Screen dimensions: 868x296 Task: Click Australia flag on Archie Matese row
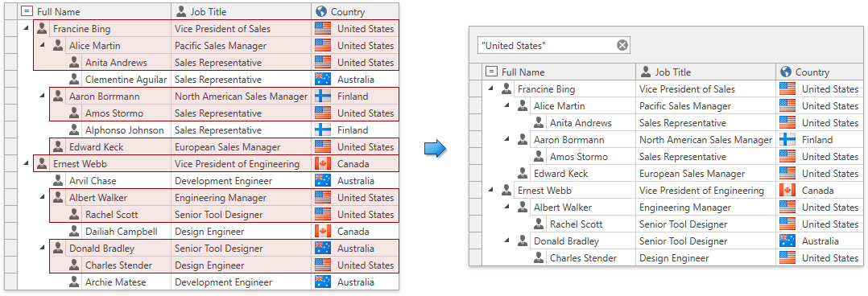[323, 282]
